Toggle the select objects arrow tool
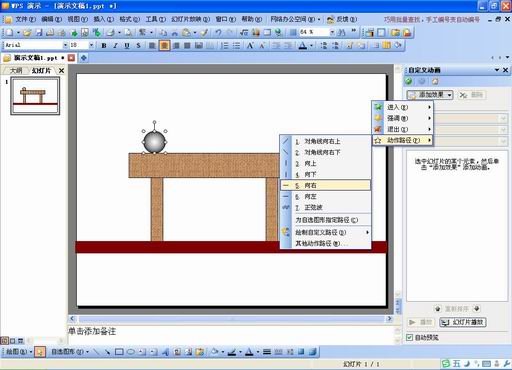512x370 pixels. 40,352
